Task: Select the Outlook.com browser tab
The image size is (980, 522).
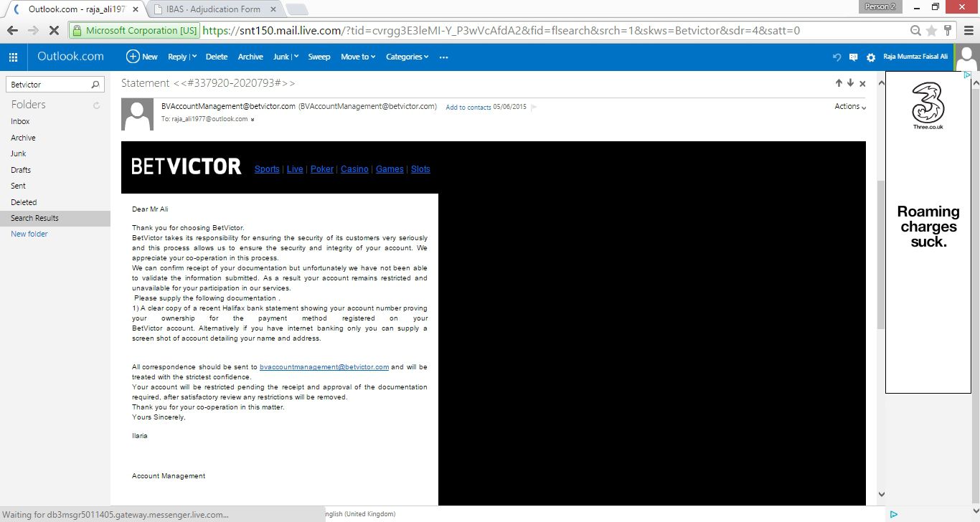Action: pyautogui.click(x=75, y=9)
